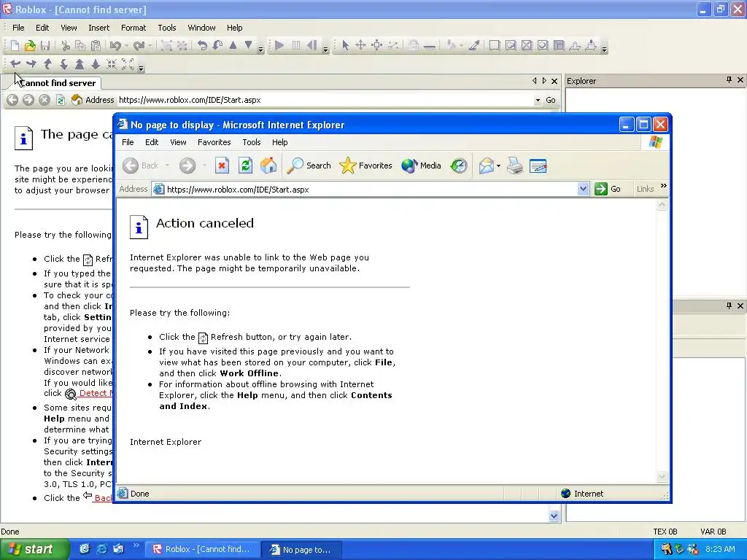Click Search in the Internet Explorer toolbar
747x560 pixels.
[x=309, y=166]
